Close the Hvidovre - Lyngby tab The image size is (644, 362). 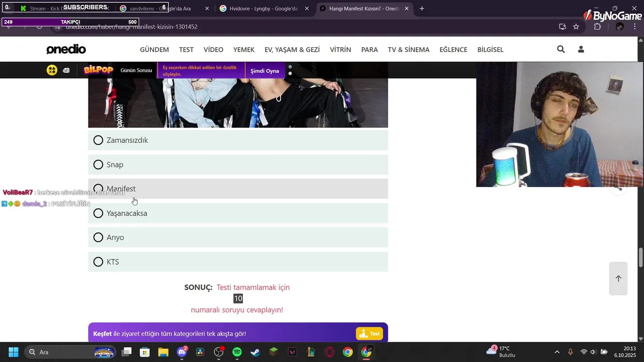point(307,9)
